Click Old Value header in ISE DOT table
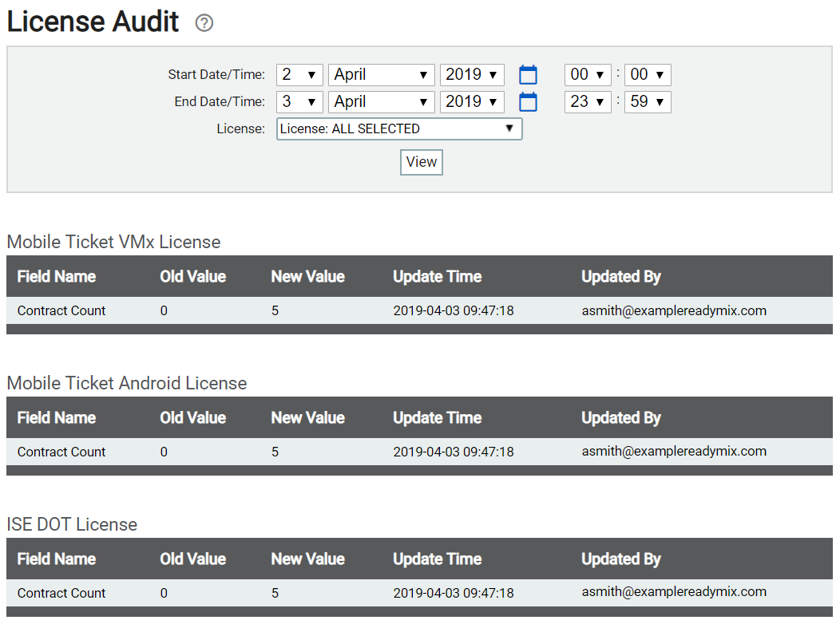The height and width of the screenshot is (624, 840). (x=193, y=559)
